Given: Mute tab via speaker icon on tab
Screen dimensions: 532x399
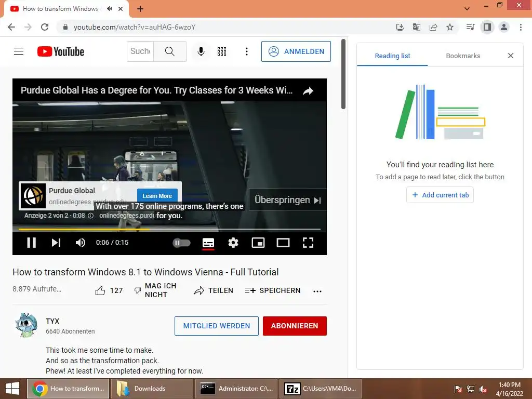Looking at the screenshot, I should (109, 9).
